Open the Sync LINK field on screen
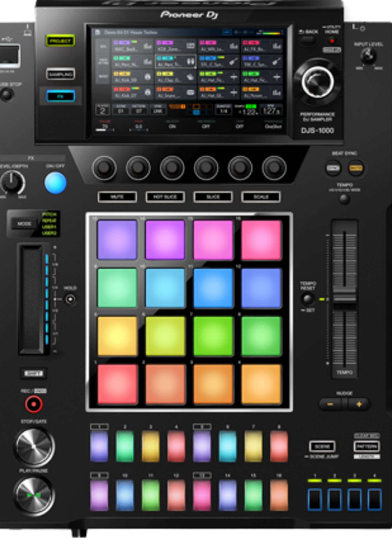Screen dimensions: 392x549 tap(158, 109)
